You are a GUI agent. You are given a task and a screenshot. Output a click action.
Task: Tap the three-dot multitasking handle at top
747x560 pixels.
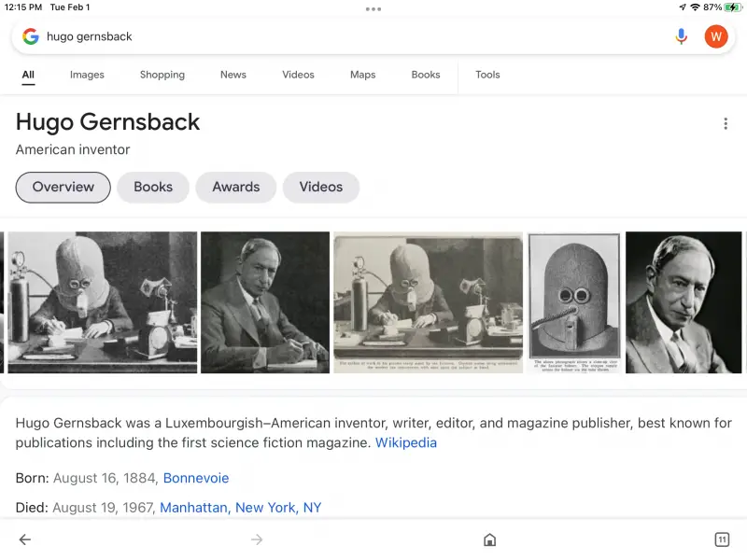(373, 9)
